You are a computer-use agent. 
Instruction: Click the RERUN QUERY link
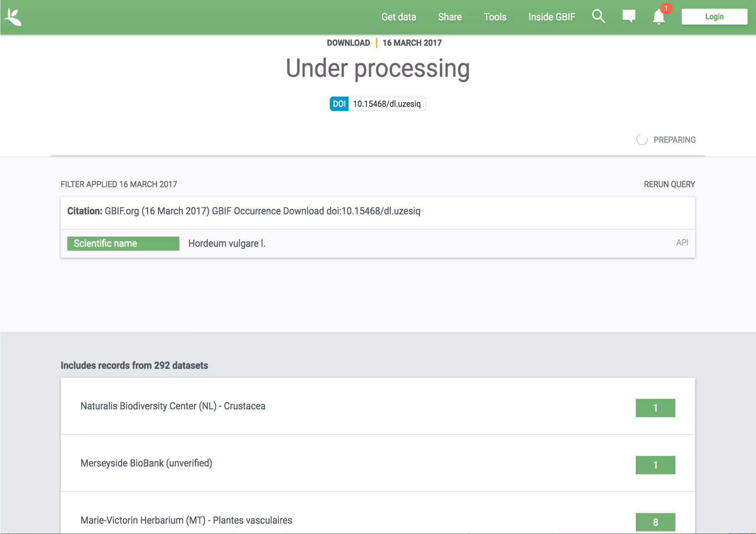pos(669,184)
